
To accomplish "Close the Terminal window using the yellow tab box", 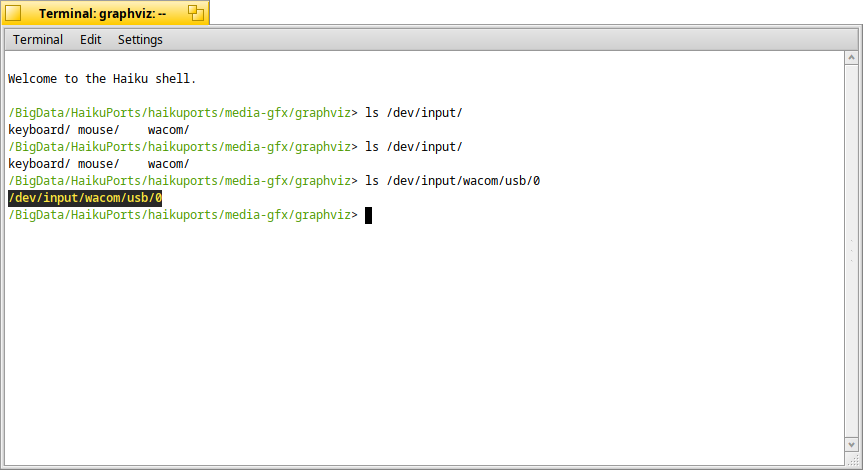I will 13,13.
